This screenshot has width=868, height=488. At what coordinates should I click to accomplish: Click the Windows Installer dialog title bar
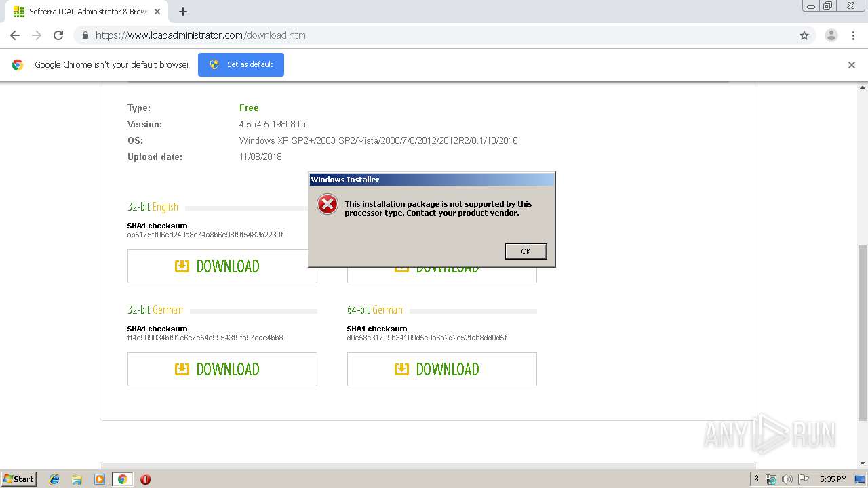(432, 180)
